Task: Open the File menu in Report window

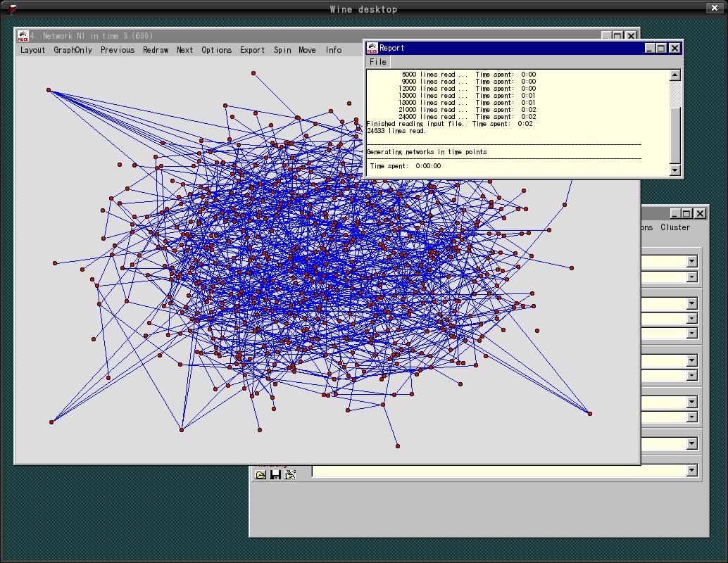Action: point(378,62)
